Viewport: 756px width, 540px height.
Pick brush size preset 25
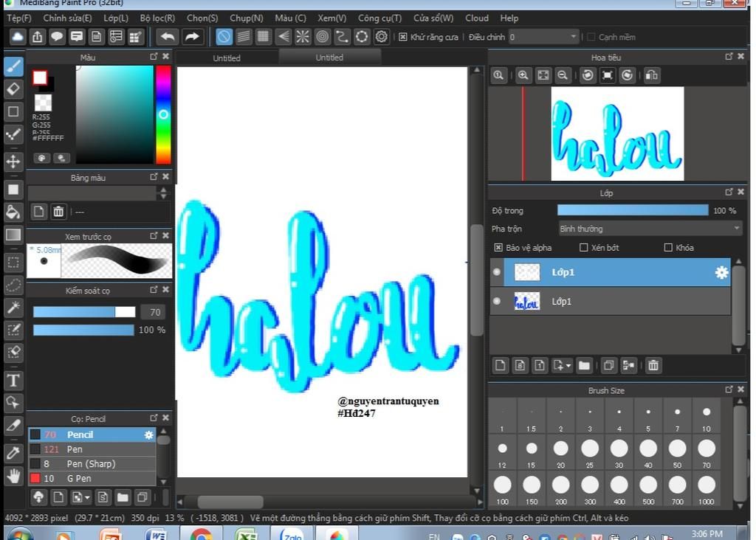590,453
